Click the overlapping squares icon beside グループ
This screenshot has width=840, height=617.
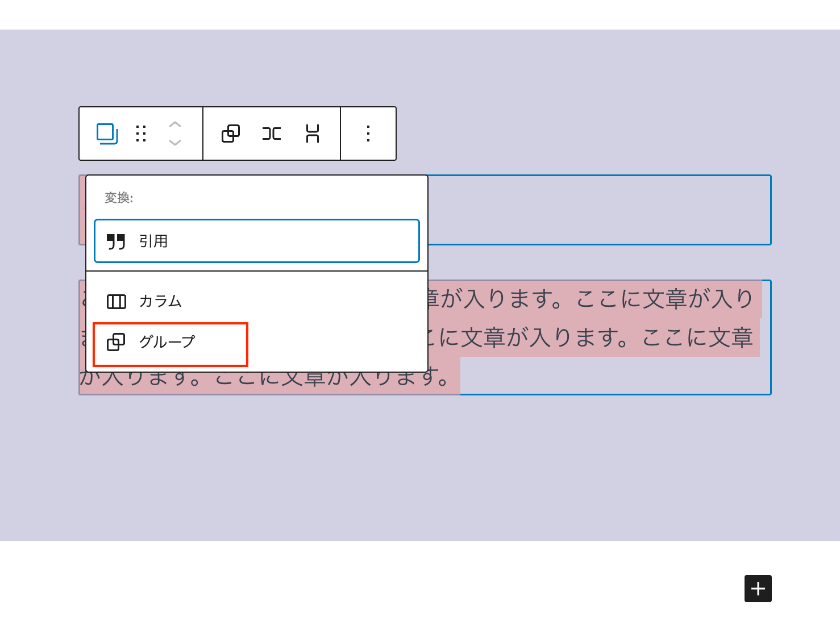[x=116, y=342]
